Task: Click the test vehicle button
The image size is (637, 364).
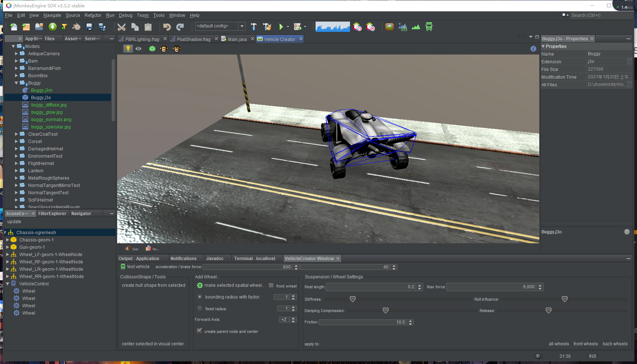Action: (x=135, y=267)
